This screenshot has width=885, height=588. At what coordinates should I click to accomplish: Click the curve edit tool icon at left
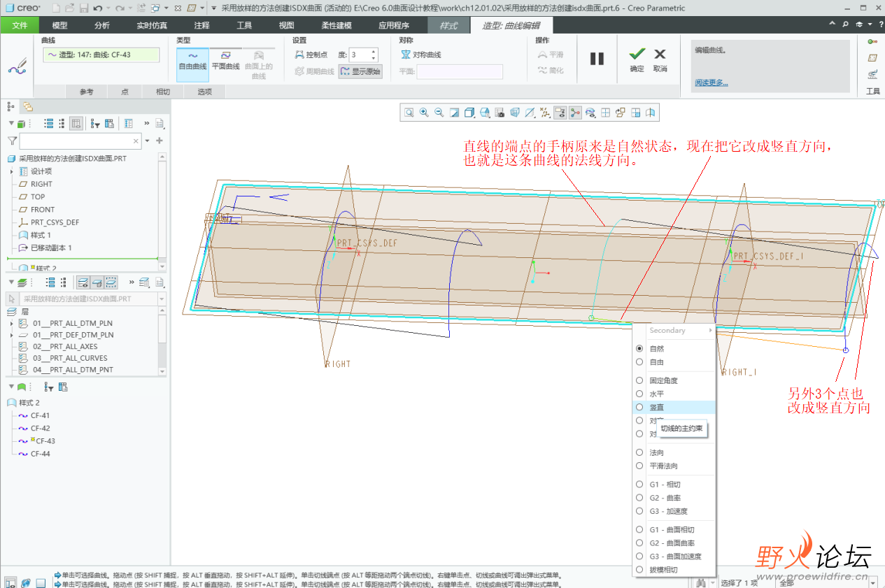[17, 66]
